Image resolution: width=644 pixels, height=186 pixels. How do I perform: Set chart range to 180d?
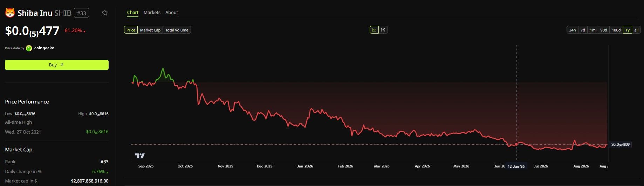click(x=616, y=30)
